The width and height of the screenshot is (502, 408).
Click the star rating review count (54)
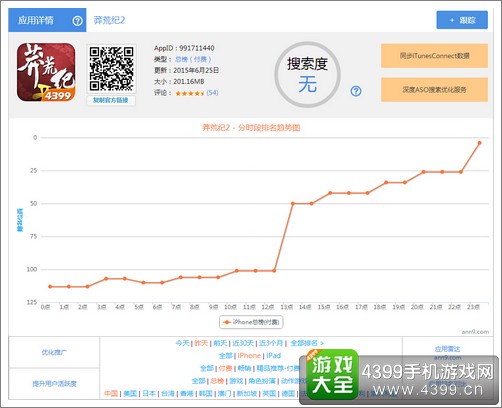[x=212, y=93]
